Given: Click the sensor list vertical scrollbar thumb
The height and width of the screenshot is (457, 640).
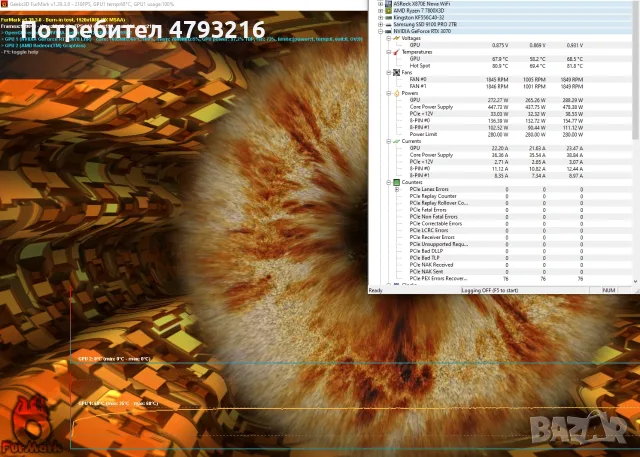Looking at the screenshot, I should (x=636, y=69).
